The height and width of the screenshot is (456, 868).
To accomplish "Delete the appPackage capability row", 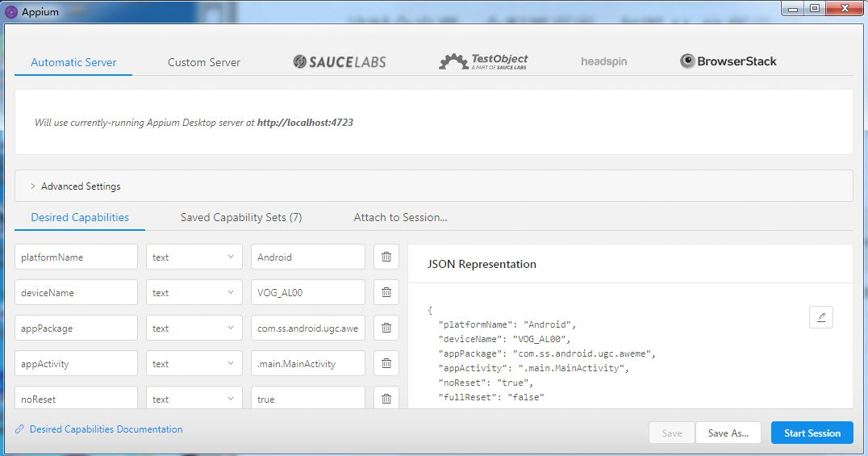I will (386, 328).
